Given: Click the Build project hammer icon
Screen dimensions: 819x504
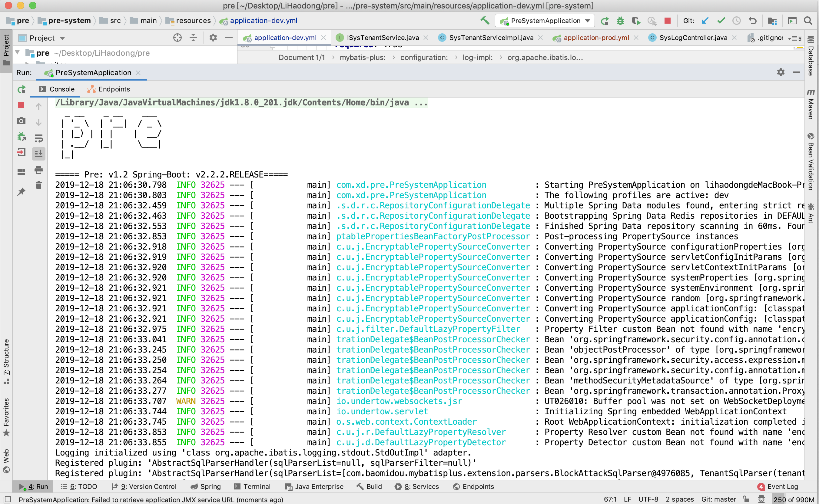Looking at the screenshot, I should (484, 21).
